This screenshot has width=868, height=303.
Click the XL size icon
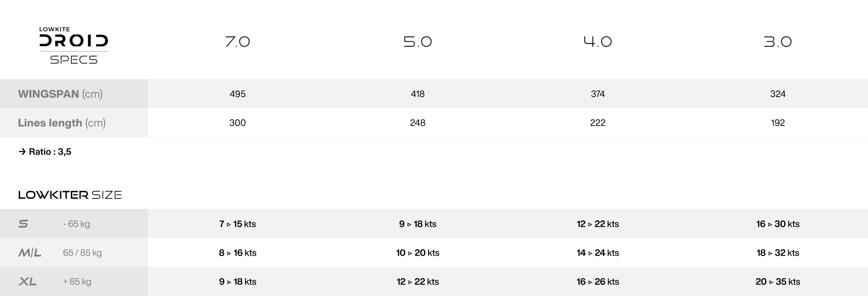(x=27, y=282)
